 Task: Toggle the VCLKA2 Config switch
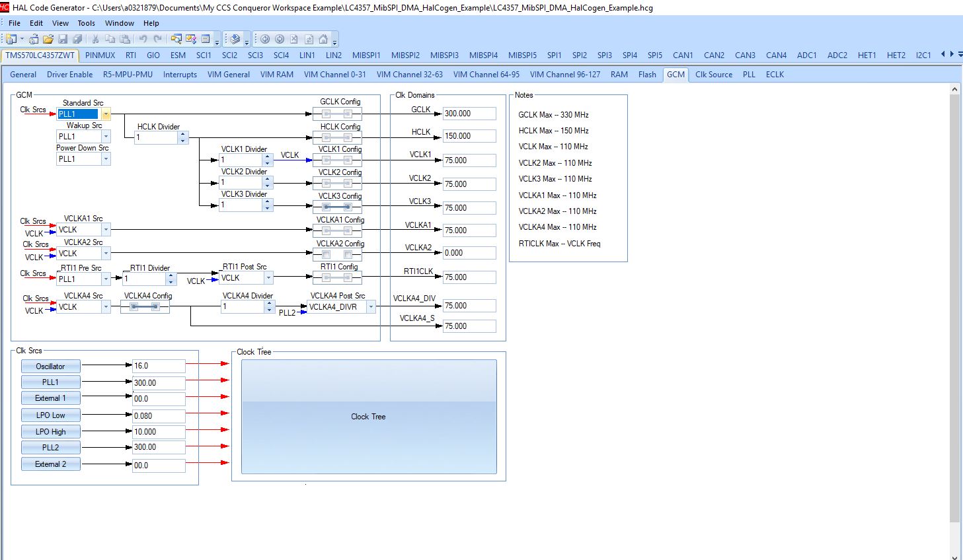click(337, 254)
